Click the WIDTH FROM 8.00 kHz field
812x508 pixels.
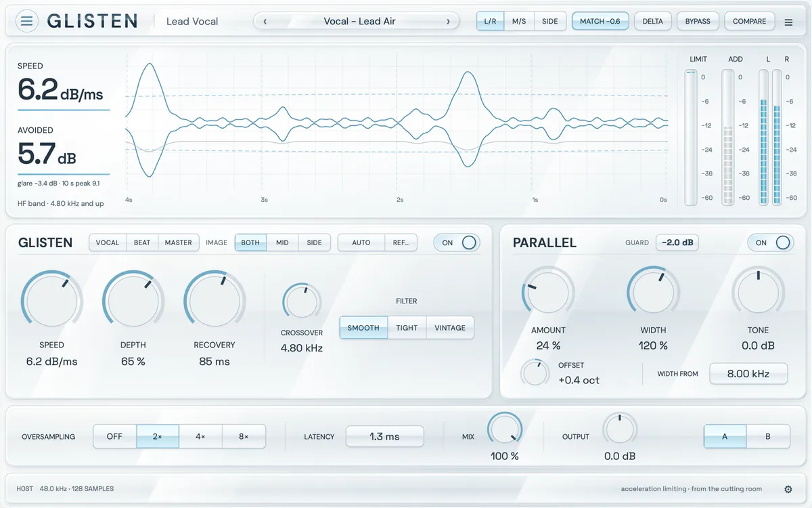[748, 373]
